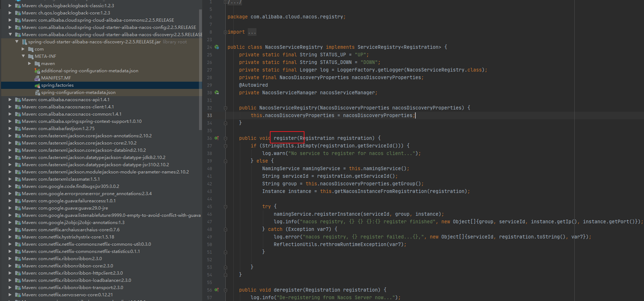Click the library icon of nacos-api:1.4.1
The image size is (644, 301).
click(x=18, y=100)
